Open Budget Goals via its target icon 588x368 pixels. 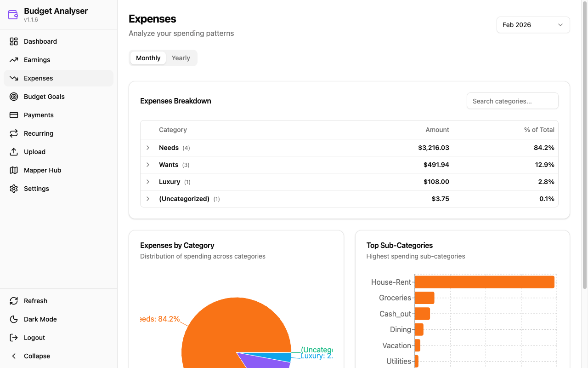coord(13,97)
